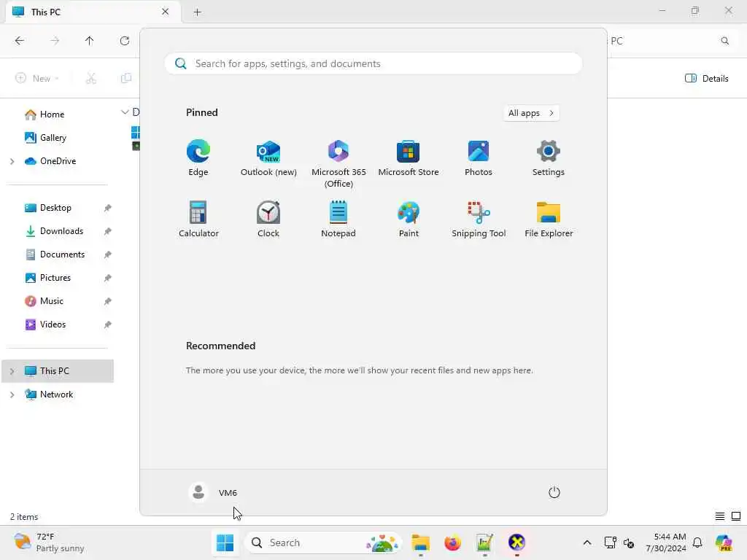Open the VM6 user account menu
The height and width of the screenshot is (560, 747).
pos(213,492)
